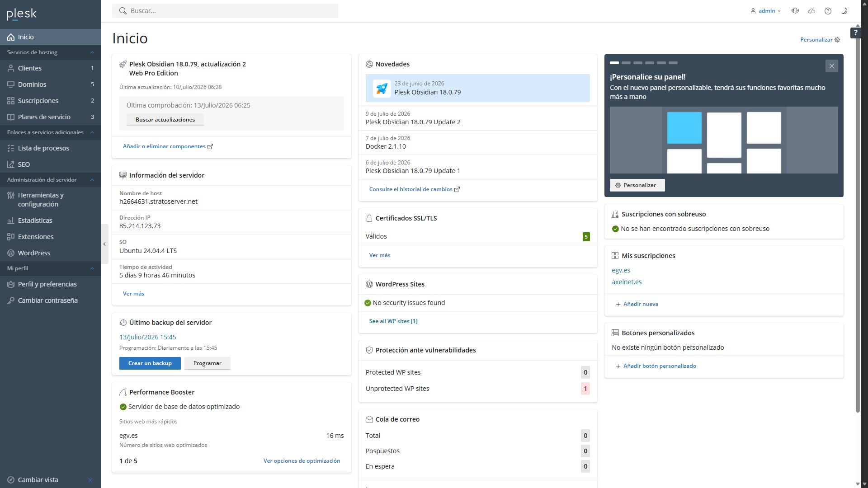Open Consulte el historial de cambios link
This screenshot has height=488, width=868.
coord(414,189)
